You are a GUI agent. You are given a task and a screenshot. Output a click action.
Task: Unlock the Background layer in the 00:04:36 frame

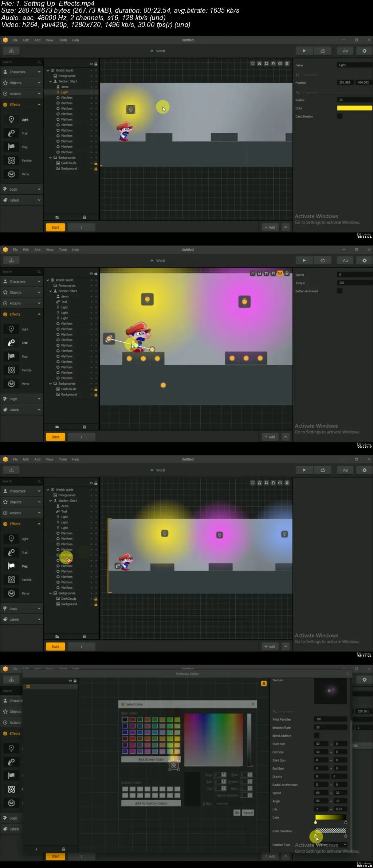tap(96, 169)
